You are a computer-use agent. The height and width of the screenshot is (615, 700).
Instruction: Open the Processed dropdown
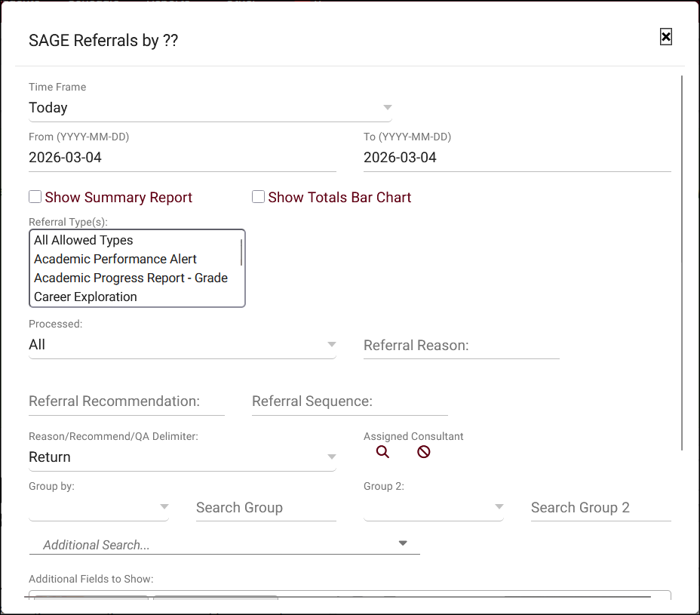182,345
